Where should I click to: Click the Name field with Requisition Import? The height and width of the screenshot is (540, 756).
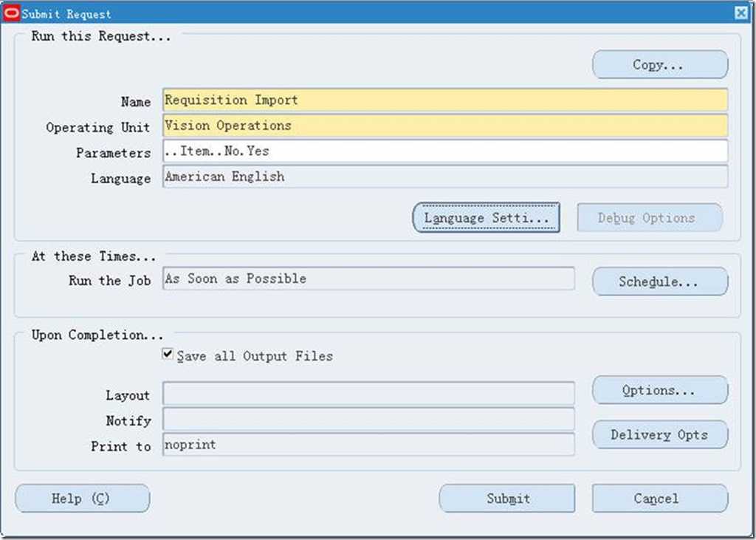click(x=445, y=100)
